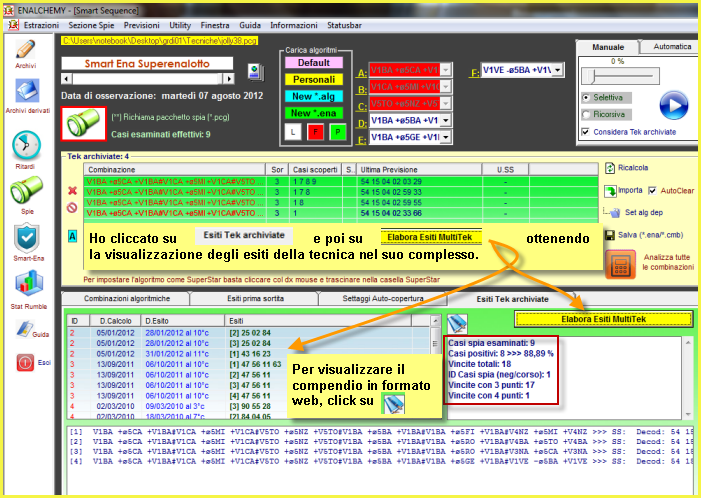Screen dimensions: 701x498
Task: Open the Smart-Ena shield icon
Action: point(27,238)
